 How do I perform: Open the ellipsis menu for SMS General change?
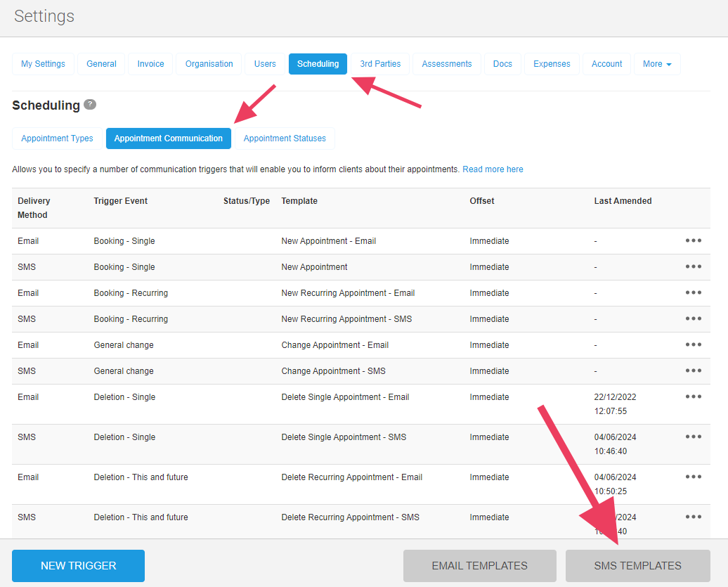(x=693, y=370)
